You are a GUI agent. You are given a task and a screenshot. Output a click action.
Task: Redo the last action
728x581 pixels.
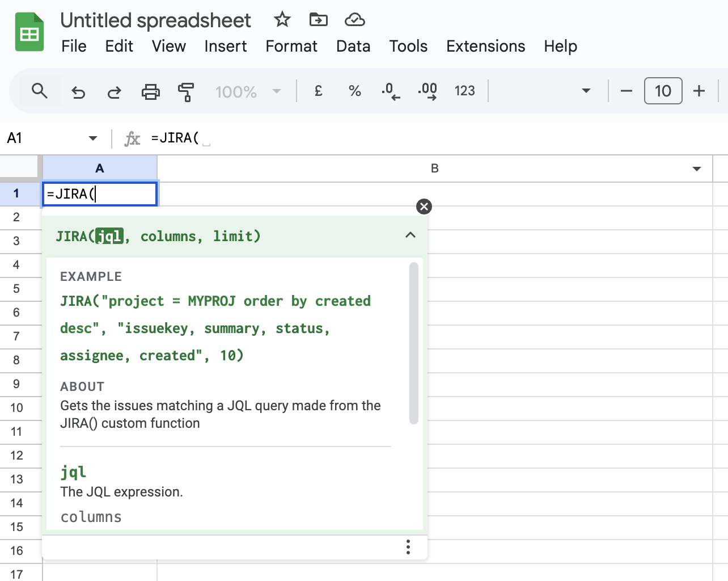[115, 91]
